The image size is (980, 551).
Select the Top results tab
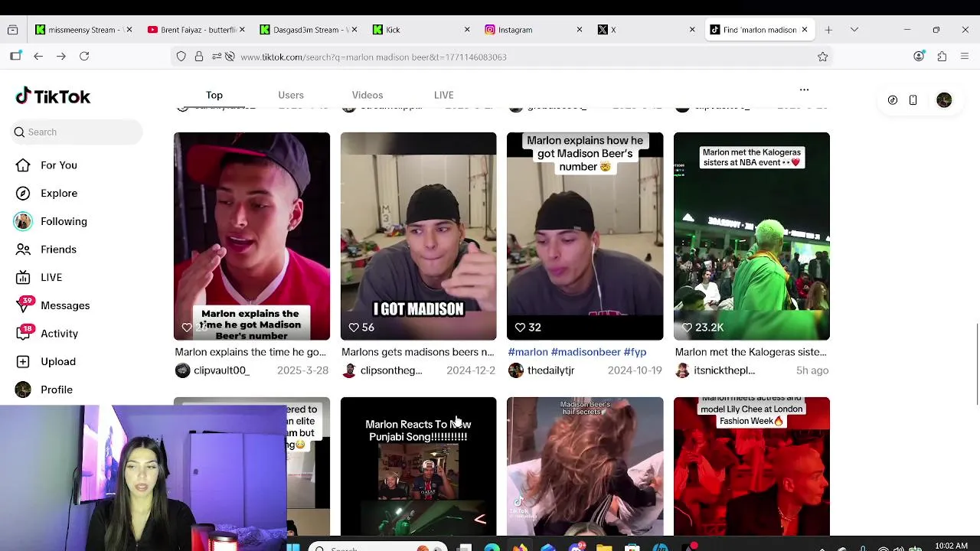coord(214,95)
